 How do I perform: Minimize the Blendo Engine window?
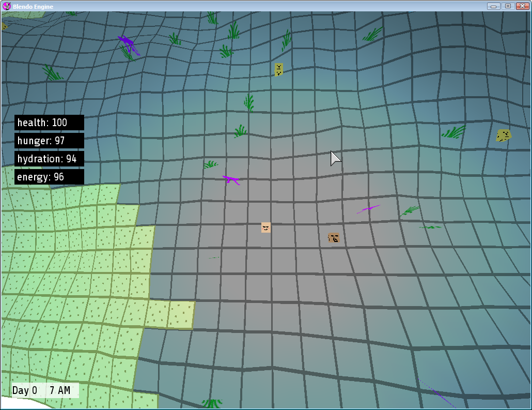point(493,6)
